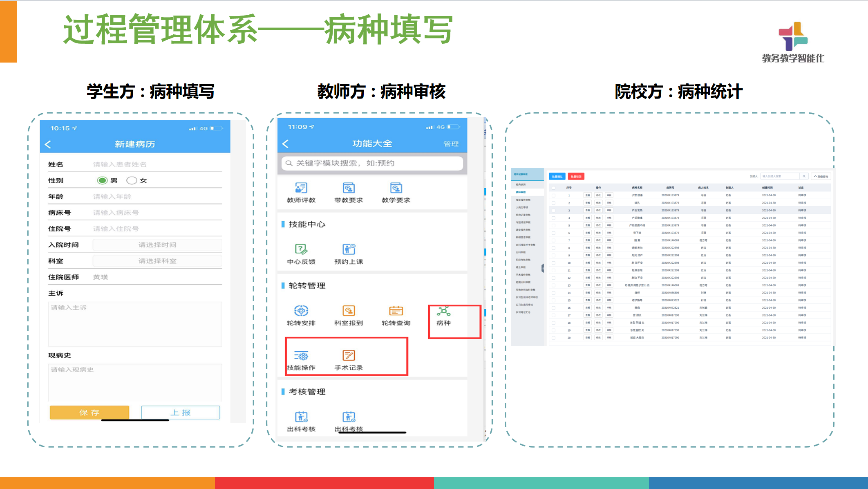This screenshot has height=489, width=868.
Task: Open the 请选择时间 admission time picker
Action: point(157,245)
